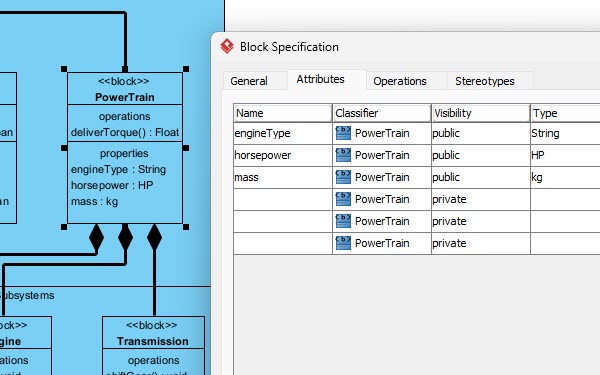Click the Visibility column header

481,113
